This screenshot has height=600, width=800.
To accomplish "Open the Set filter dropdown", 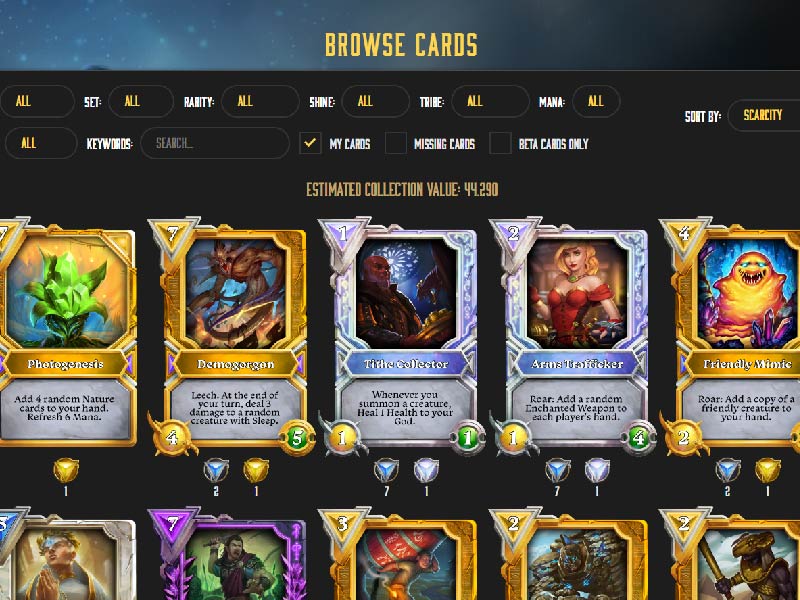I will coord(141,101).
